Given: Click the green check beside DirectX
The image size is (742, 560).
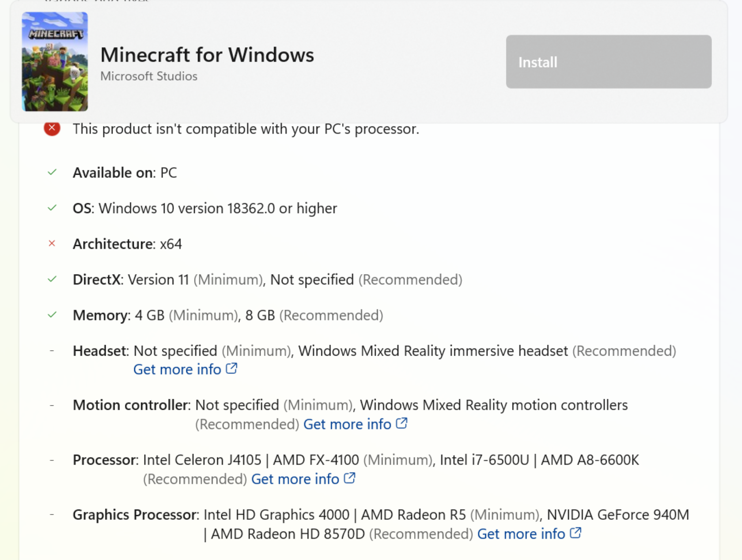Looking at the screenshot, I should click(52, 279).
